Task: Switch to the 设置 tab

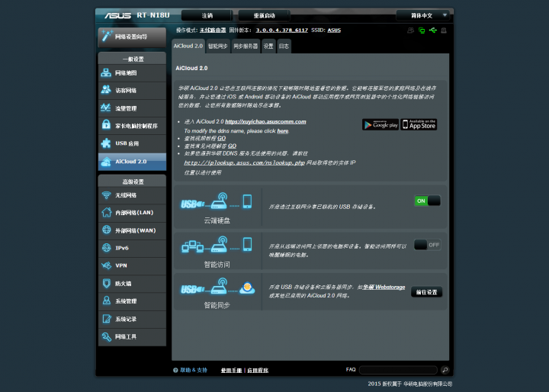Action: point(268,47)
